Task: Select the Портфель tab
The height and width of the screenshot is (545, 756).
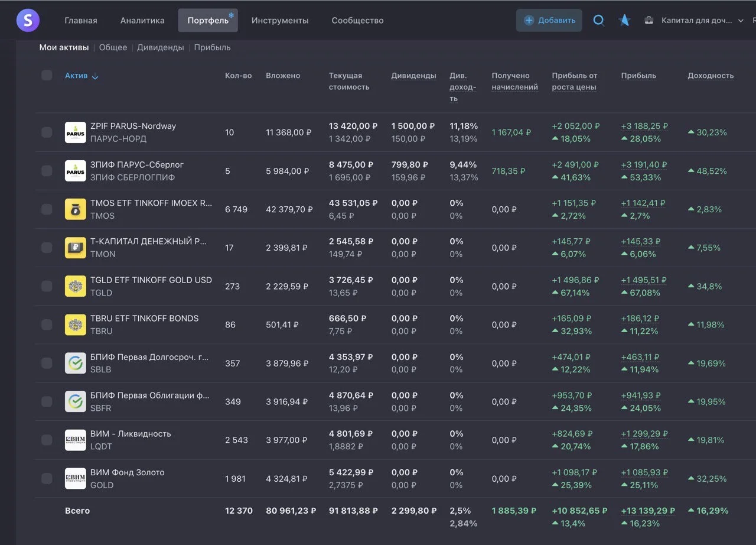Action: click(x=208, y=21)
